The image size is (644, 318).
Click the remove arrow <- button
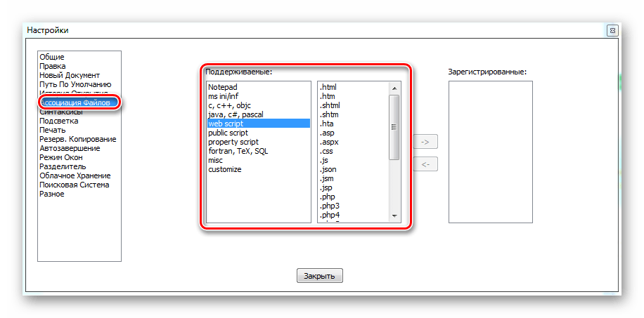tap(425, 164)
